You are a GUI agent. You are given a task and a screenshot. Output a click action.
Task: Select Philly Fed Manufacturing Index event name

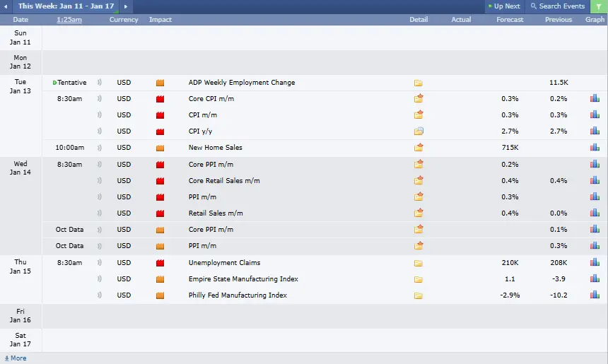pyautogui.click(x=238, y=295)
